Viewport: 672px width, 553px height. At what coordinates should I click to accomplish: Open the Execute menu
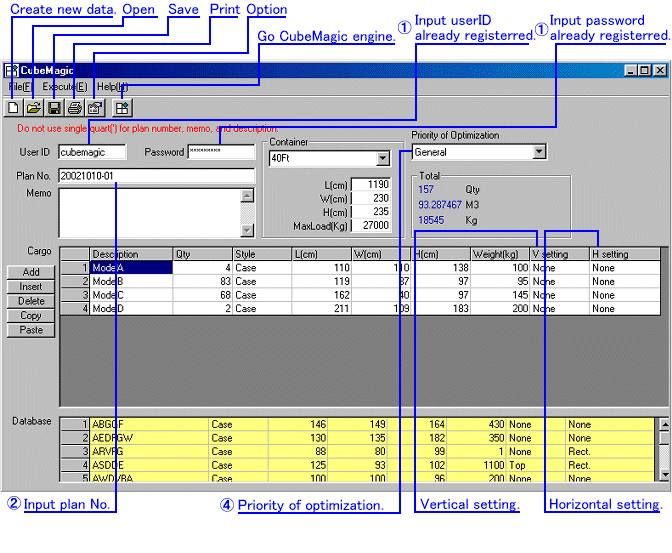pos(64,87)
